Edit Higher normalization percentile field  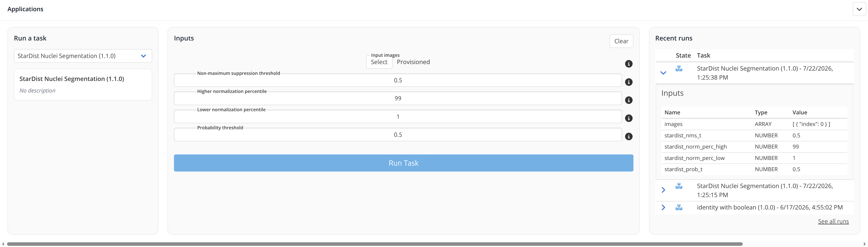click(398, 98)
